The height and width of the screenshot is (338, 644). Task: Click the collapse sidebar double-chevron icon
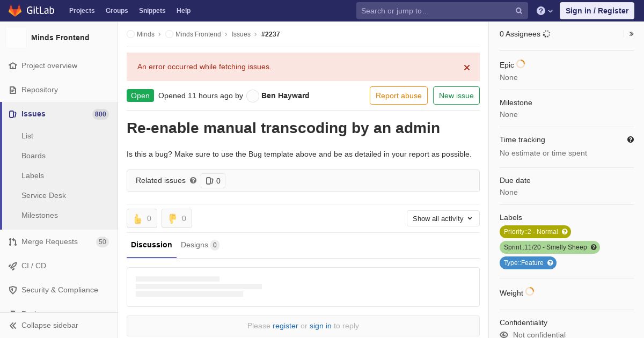coord(13,325)
